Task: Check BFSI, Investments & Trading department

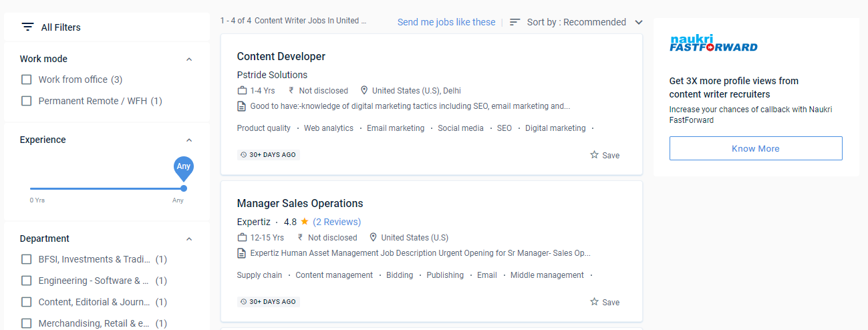Action: click(x=27, y=259)
